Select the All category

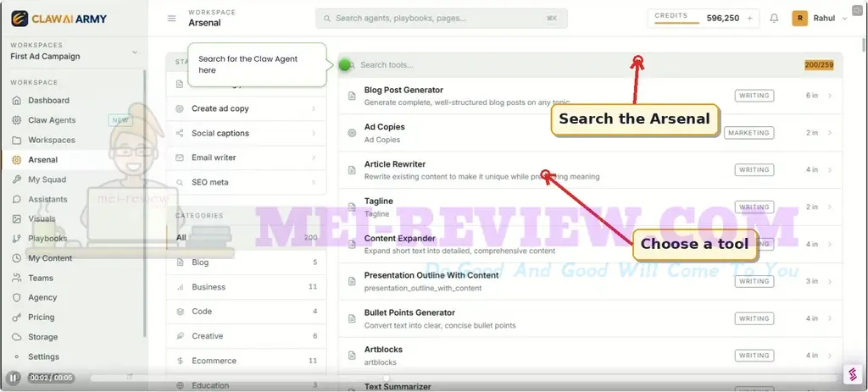coord(247,238)
